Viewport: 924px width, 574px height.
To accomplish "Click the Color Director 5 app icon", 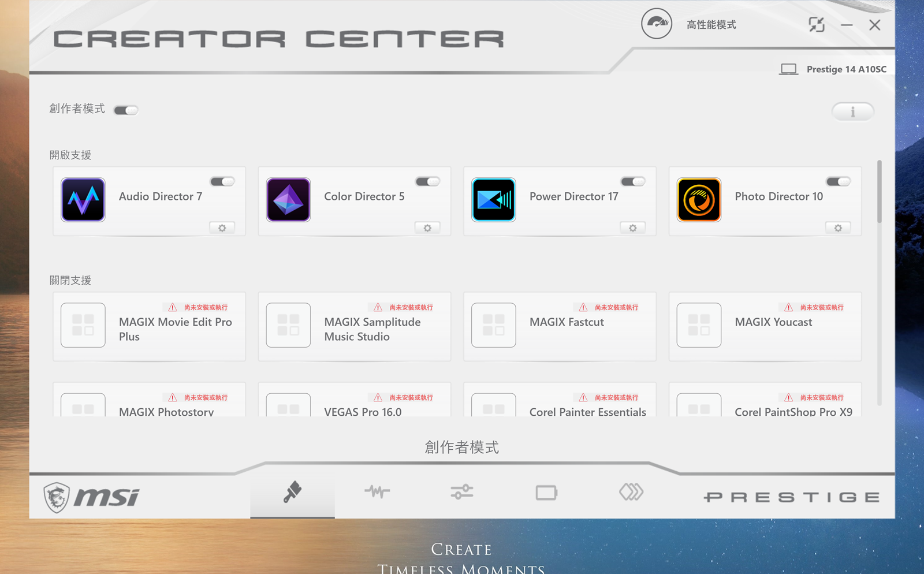I will 288,200.
